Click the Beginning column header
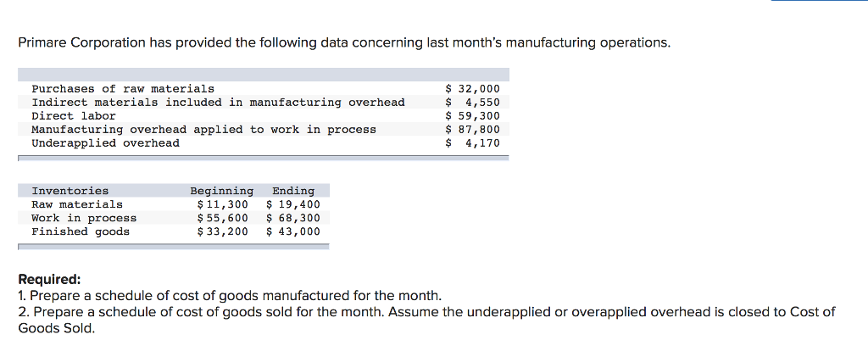 point(222,191)
